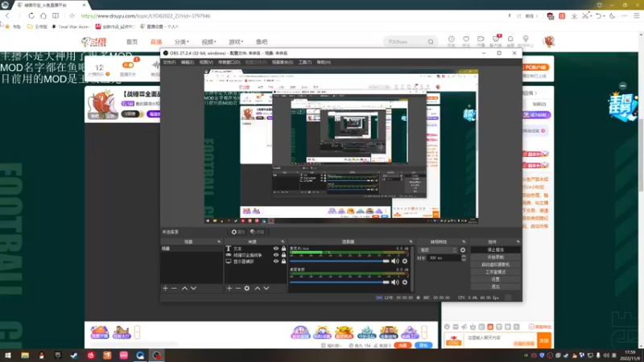Toggle lock on game capture source
The width and height of the screenshot is (644, 362).
coord(283,255)
